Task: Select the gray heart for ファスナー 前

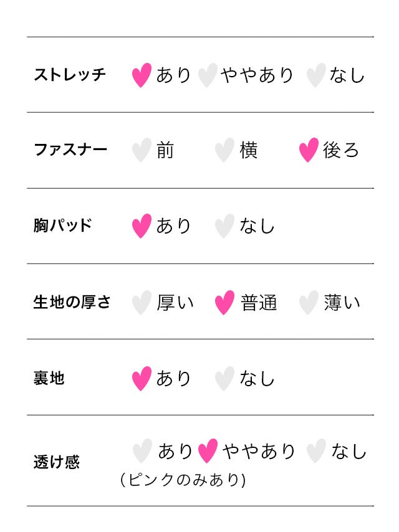Action: (142, 150)
